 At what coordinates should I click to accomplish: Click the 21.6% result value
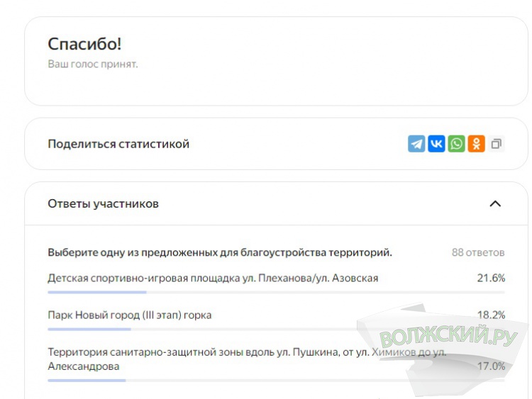(x=491, y=278)
